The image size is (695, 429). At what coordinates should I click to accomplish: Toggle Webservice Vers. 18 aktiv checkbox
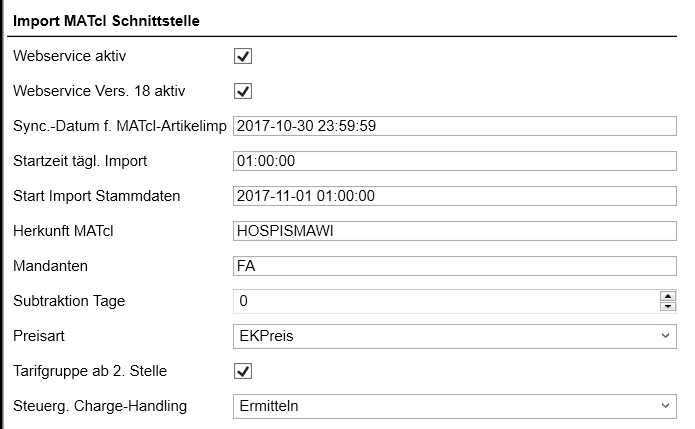pyautogui.click(x=242, y=91)
